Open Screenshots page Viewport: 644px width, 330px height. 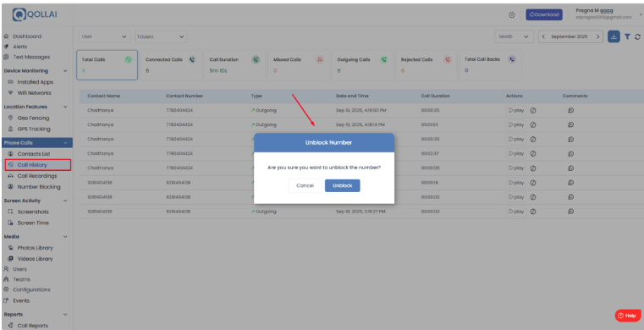[33, 212]
